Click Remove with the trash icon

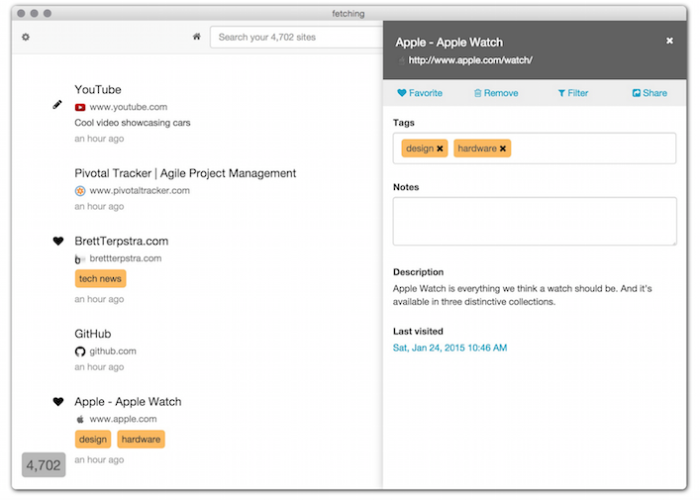(x=496, y=93)
